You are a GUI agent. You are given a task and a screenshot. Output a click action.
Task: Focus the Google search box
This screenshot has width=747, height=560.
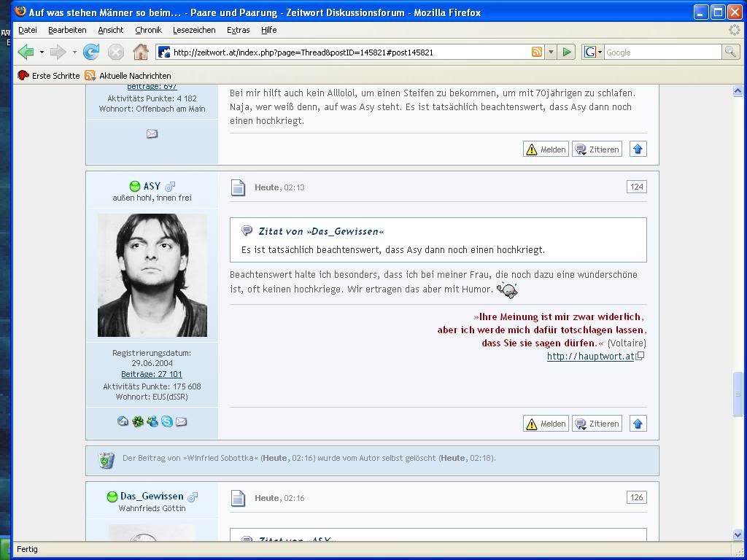click(x=663, y=52)
